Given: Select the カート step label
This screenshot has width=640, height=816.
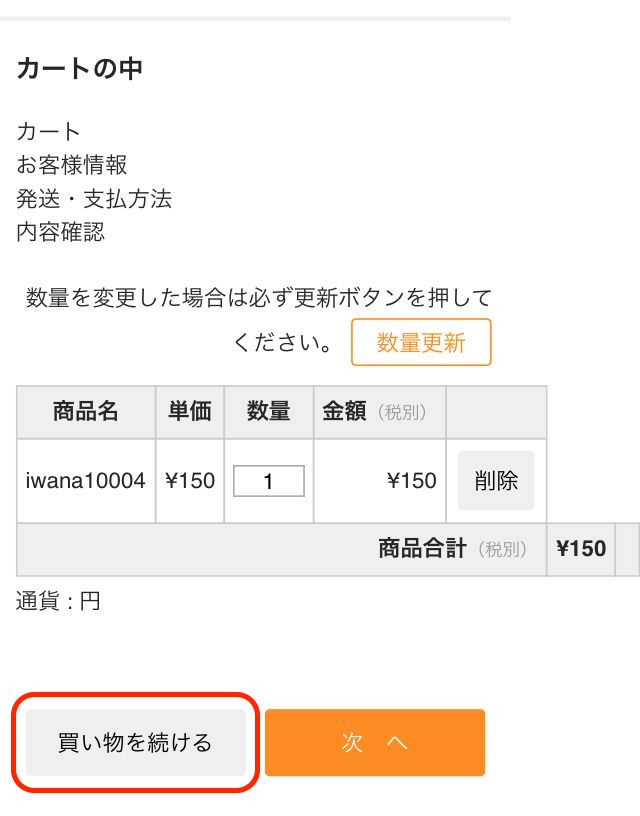Looking at the screenshot, I should 49,131.
